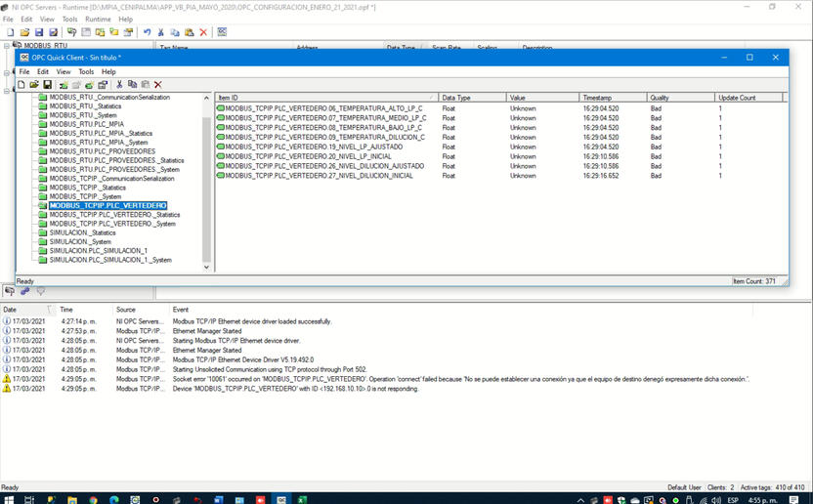Image resolution: width=813 pixels, height=504 pixels.
Task: Click scroll up arrow of group tree
Action: click(x=206, y=98)
